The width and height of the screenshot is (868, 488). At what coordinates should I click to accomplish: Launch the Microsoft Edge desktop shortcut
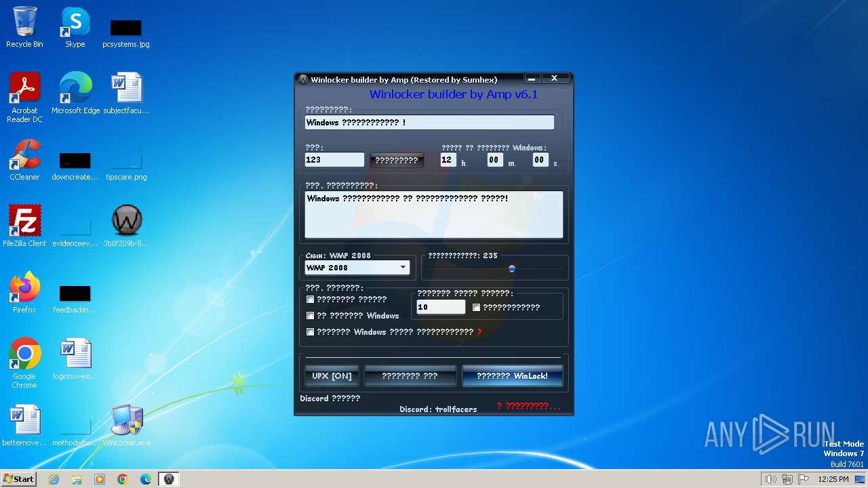(75, 94)
